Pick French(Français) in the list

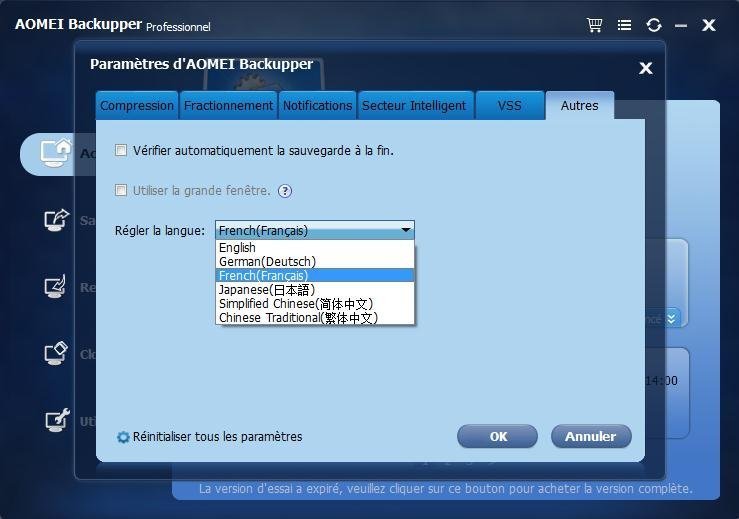(x=315, y=275)
